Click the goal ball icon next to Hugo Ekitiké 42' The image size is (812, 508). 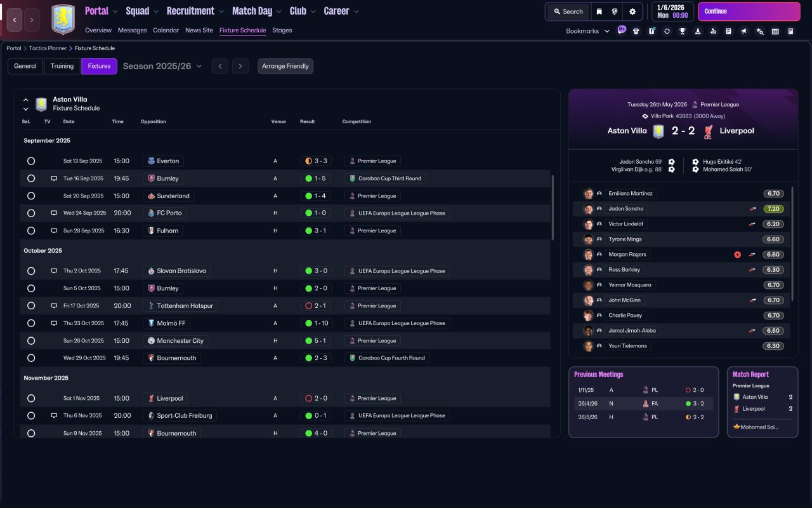[x=695, y=162]
